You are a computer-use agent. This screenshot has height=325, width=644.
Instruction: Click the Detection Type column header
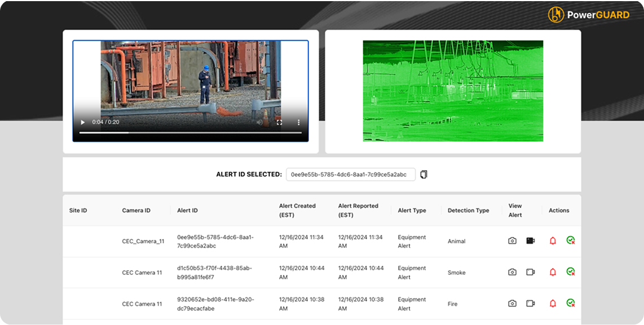(x=468, y=211)
